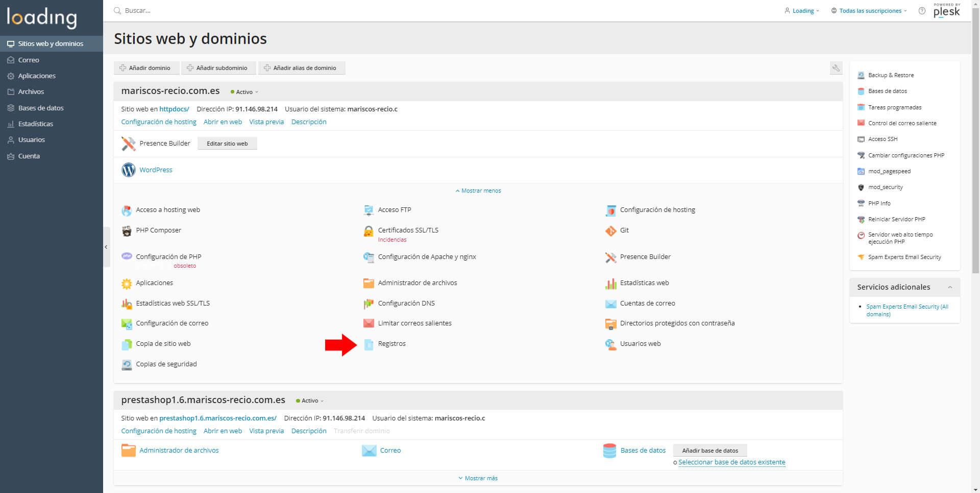The height and width of the screenshot is (493, 980).
Task: Click the wrench settings icon above domain list
Action: [836, 68]
